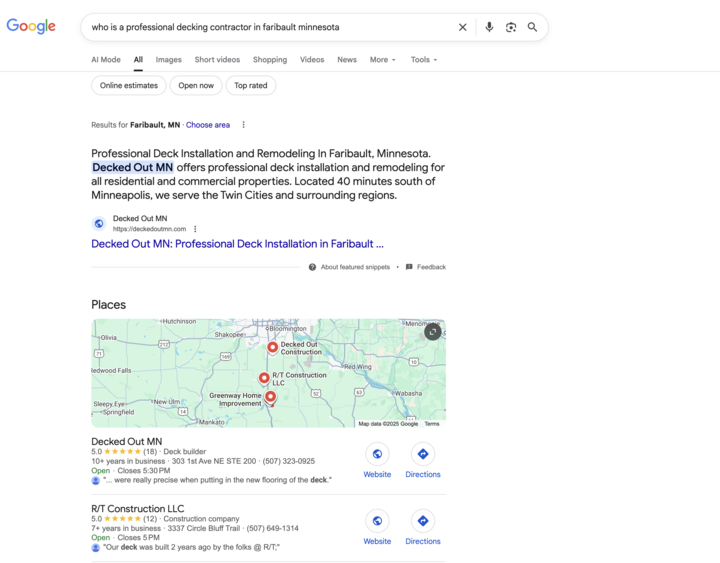Start voice search with the microphone icon
The width and height of the screenshot is (720, 563).
(x=489, y=27)
